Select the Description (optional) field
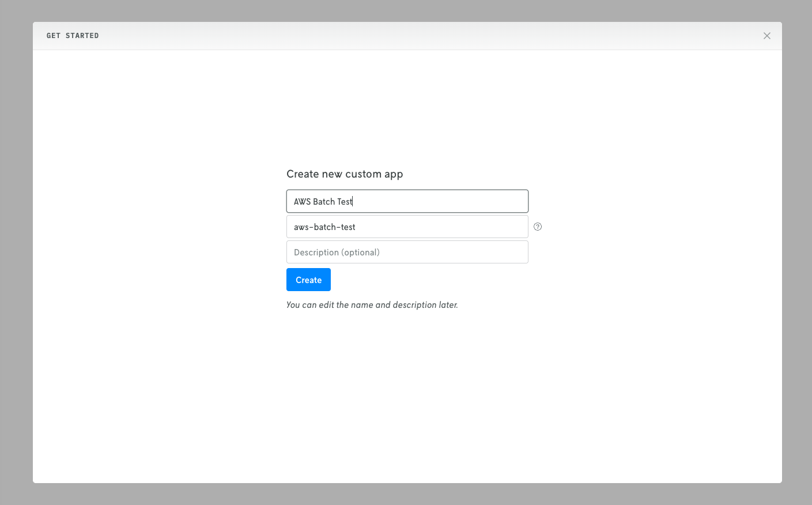Screen dimensions: 812x505 coord(407,252)
